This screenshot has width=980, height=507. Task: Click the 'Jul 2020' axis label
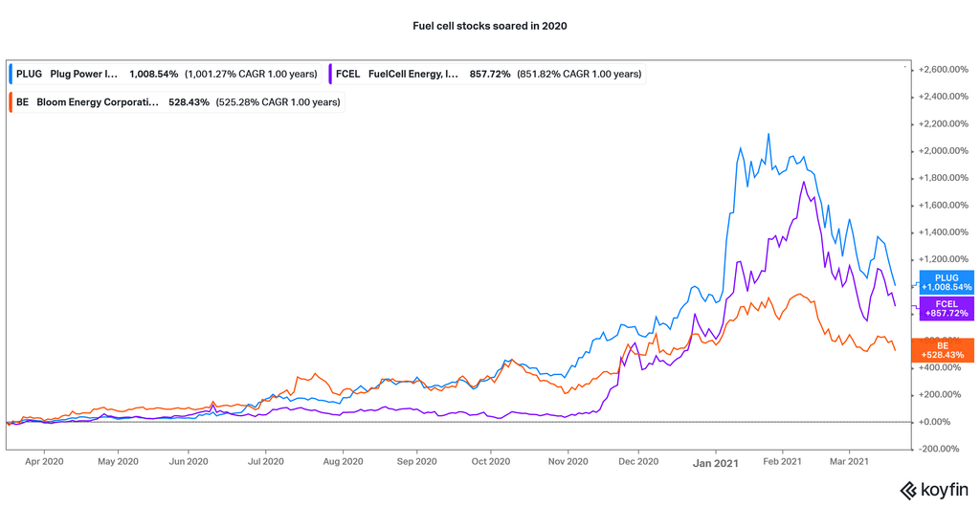coord(265,462)
